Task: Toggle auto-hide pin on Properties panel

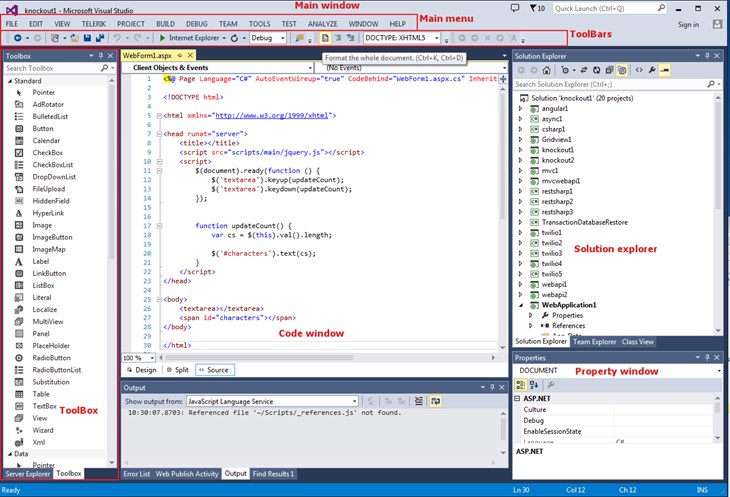Action: point(707,357)
